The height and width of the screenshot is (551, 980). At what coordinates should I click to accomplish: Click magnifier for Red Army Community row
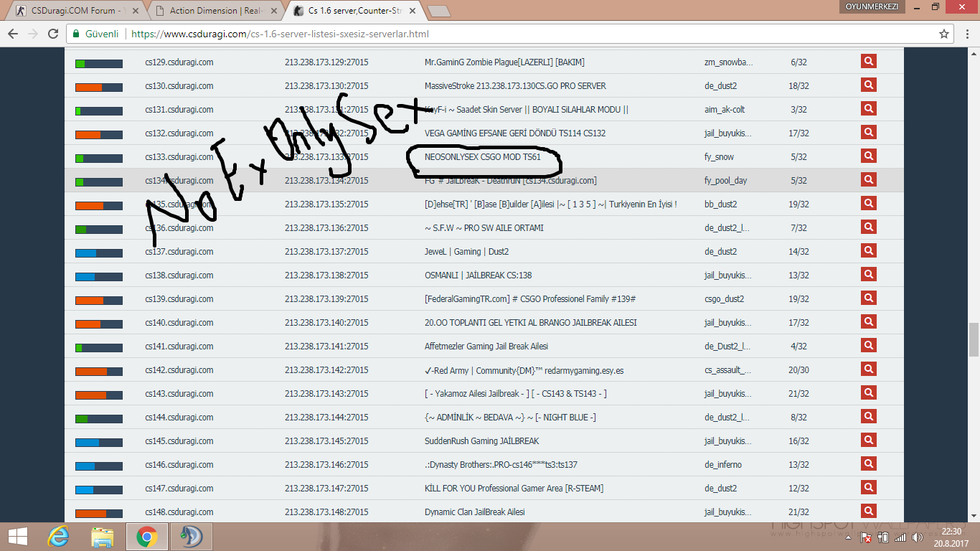click(869, 369)
